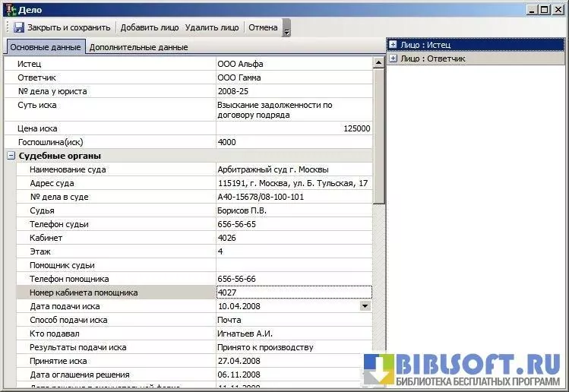This screenshot has height=392, width=569.
Task: Click the empty Помощник судьи field
Action: click(293, 265)
